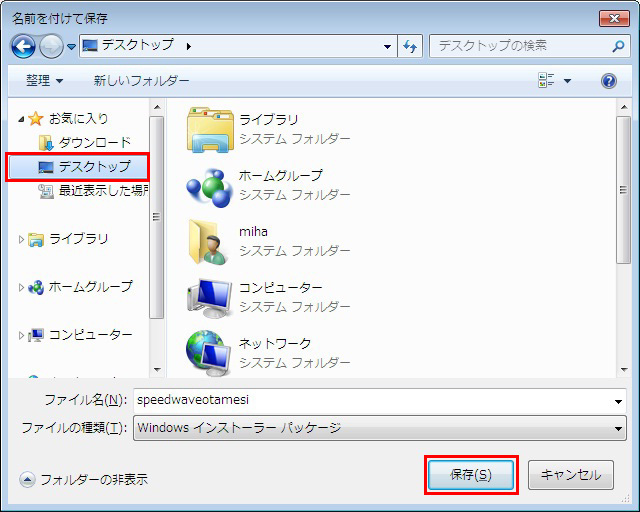
Task: Click the refresh button beside address bar
Action: [x=410, y=46]
